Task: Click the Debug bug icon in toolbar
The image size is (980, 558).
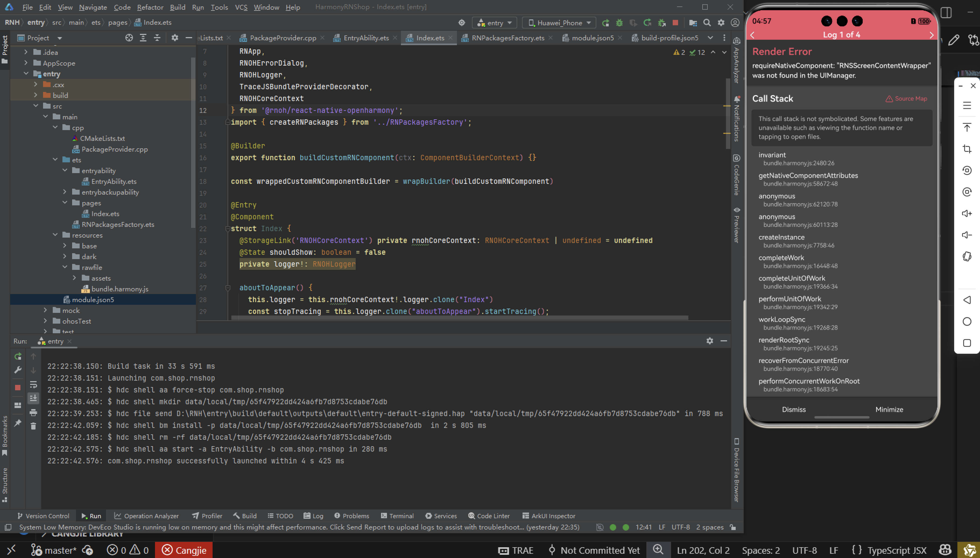Action: click(619, 23)
